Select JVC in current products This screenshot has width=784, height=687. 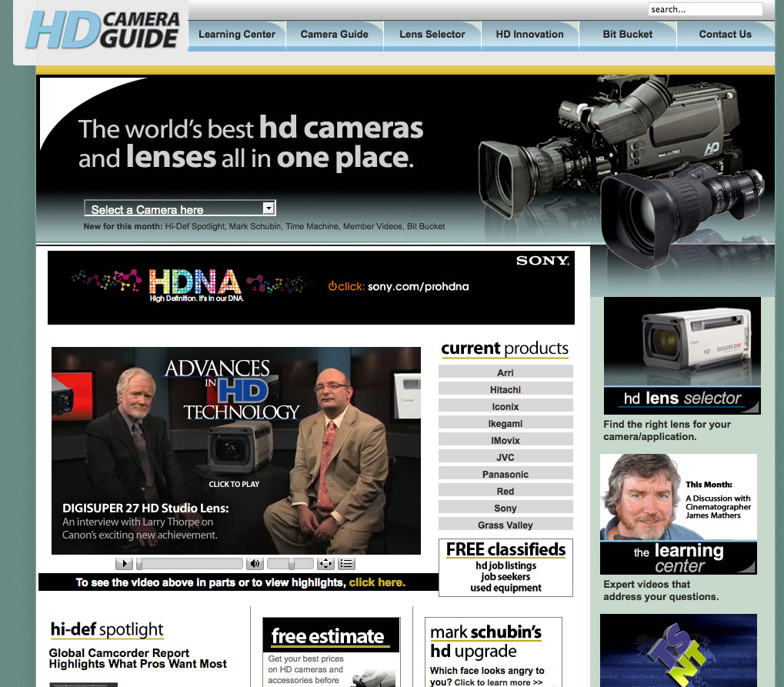[x=505, y=457]
